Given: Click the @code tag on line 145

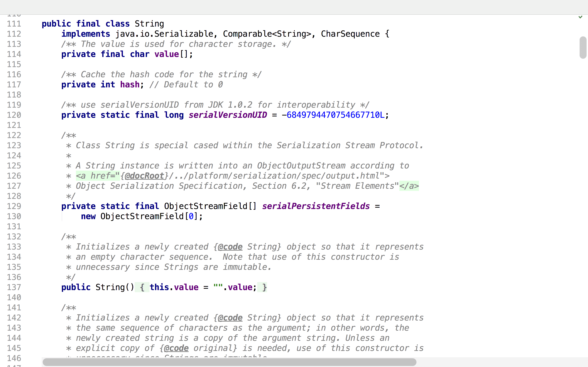Looking at the screenshot, I should point(176,348).
